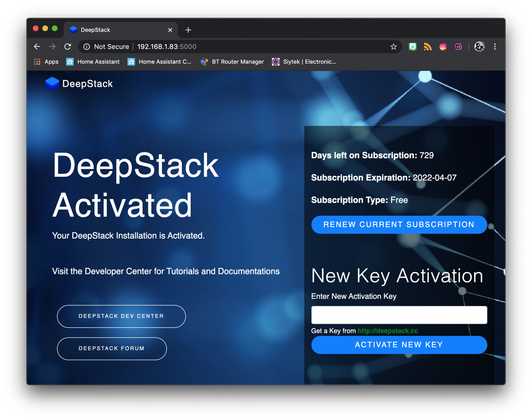532x420 pixels.
Task: Open the DEEPSTACK FORUM page
Action: coord(112,348)
